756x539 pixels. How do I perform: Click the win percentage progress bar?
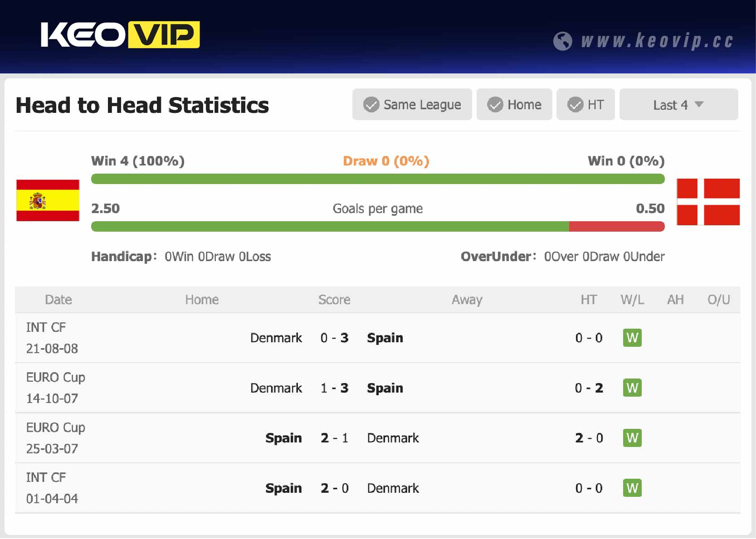click(x=378, y=179)
